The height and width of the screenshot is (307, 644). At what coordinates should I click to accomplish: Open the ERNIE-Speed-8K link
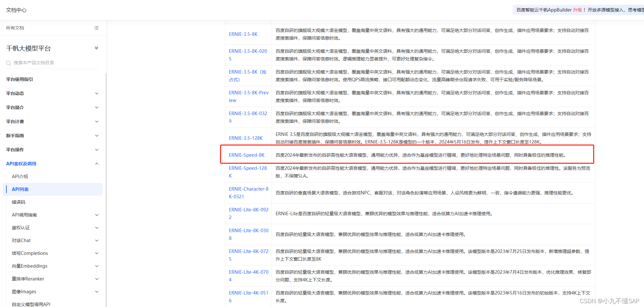(247, 155)
